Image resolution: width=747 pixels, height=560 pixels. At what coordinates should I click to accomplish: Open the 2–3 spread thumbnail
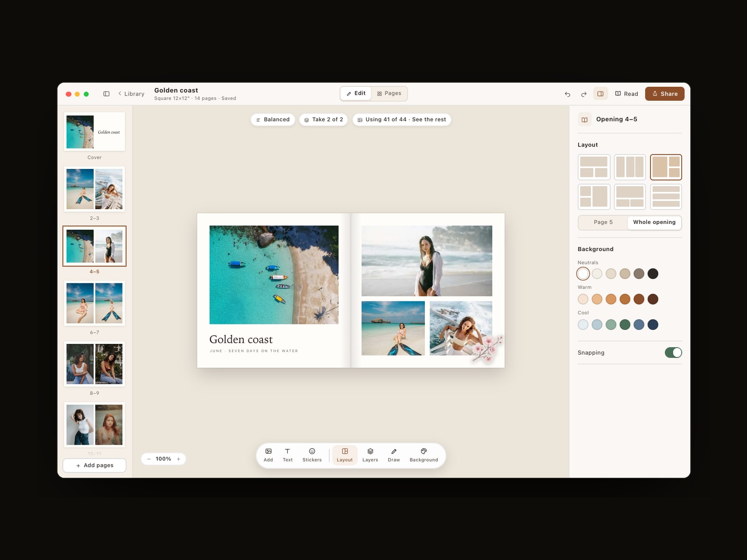(94, 189)
